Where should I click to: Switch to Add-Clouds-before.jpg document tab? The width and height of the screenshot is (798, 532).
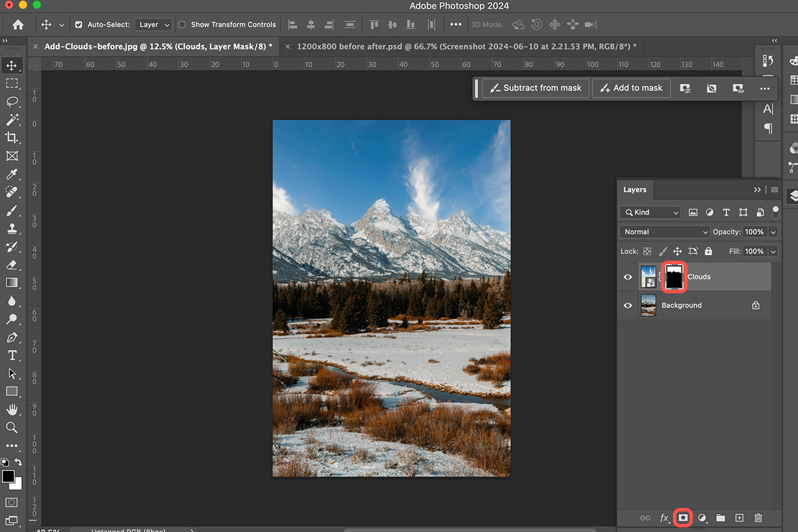(x=158, y=47)
